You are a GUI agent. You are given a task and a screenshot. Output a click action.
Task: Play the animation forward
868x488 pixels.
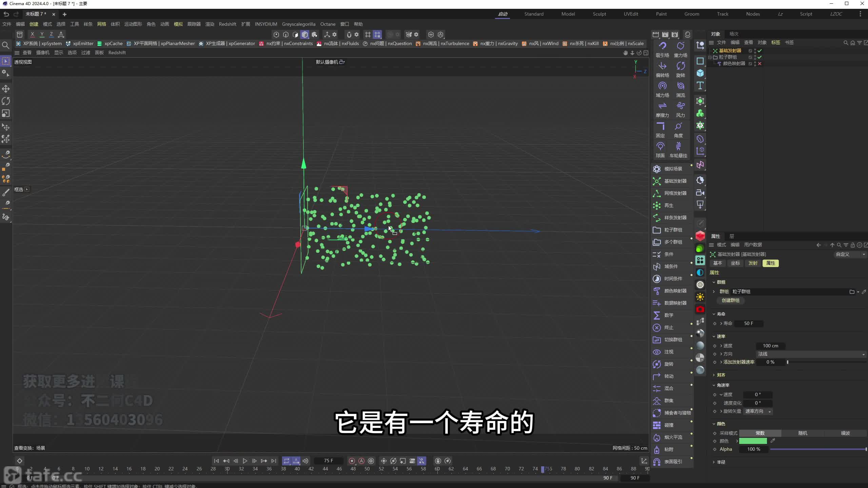(245, 461)
